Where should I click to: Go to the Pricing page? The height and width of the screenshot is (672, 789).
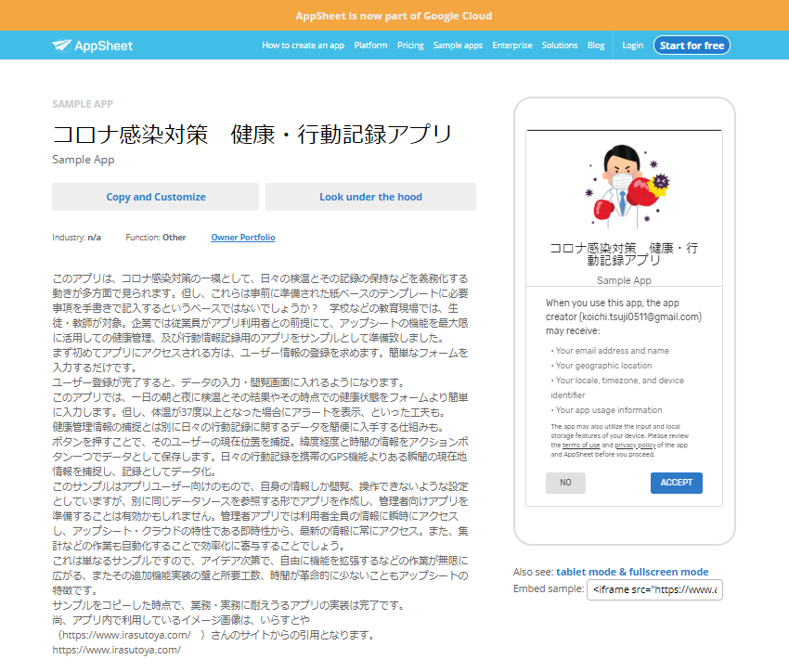point(410,45)
